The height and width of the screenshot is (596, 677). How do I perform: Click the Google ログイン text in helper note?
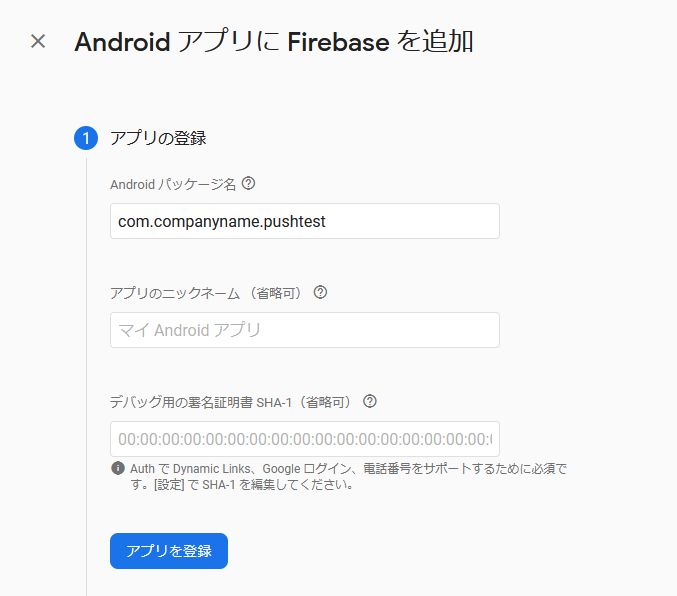307,469
